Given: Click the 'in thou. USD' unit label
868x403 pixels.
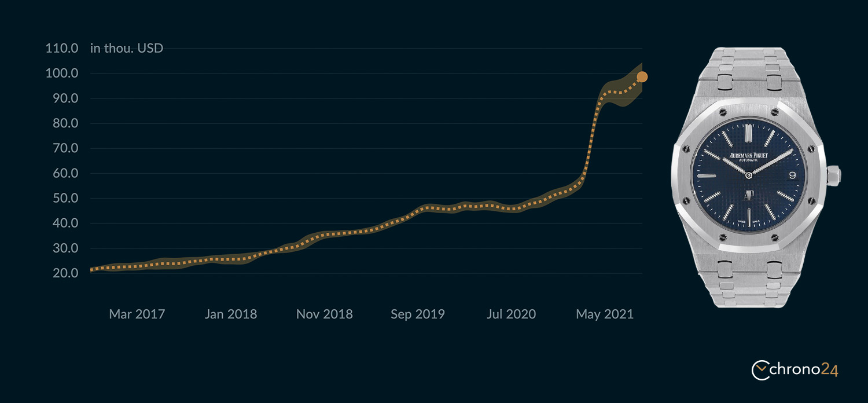Looking at the screenshot, I should click(127, 48).
